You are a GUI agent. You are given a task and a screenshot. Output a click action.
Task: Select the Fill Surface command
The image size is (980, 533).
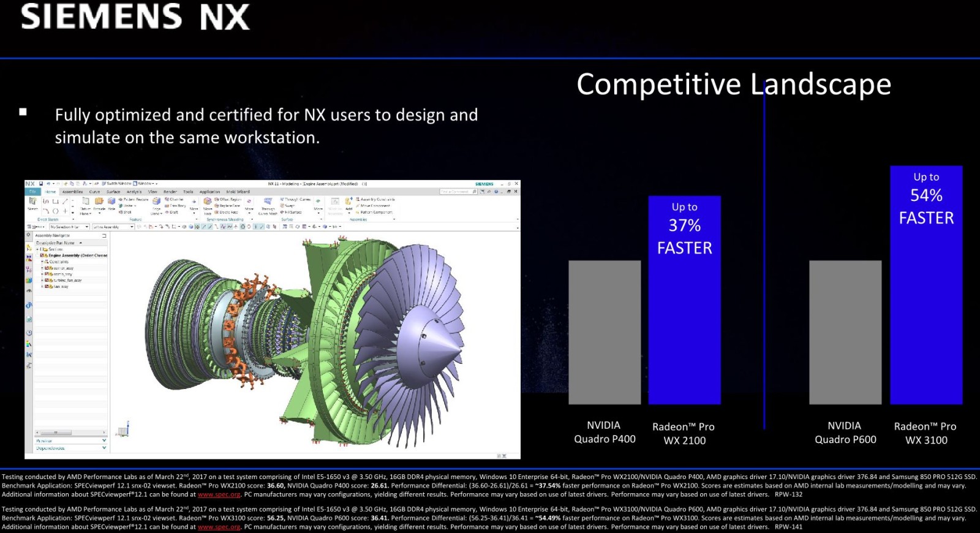click(x=290, y=212)
